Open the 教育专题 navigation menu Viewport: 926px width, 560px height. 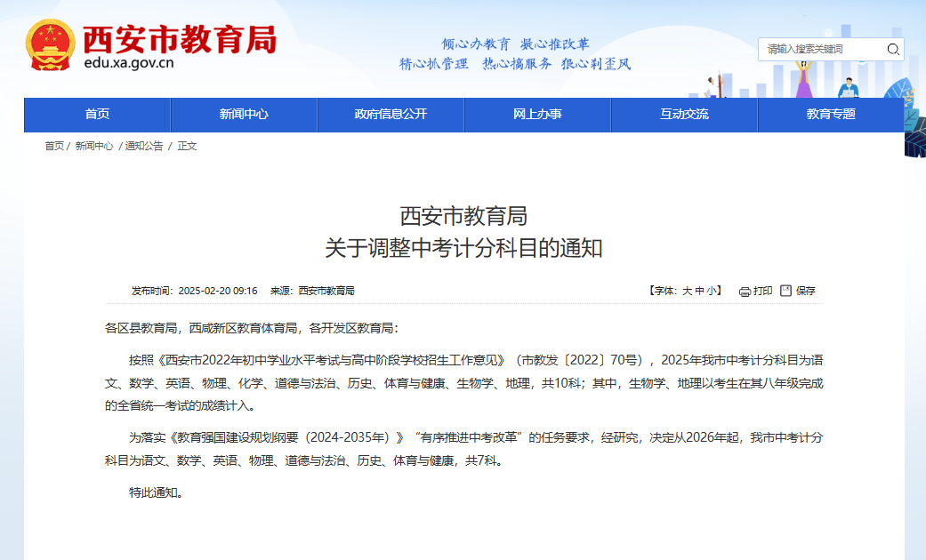(x=830, y=115)
